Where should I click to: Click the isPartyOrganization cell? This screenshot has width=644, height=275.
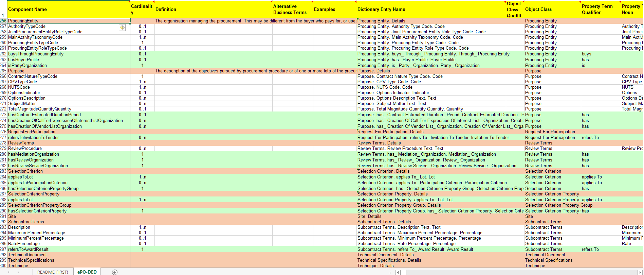[x=69, y=66]
